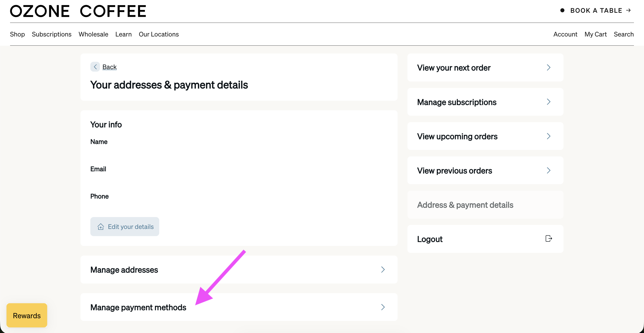Click the house icon in Edit your details
The width and height of the screenshot is (644, 333).
[x=100, y=227]
